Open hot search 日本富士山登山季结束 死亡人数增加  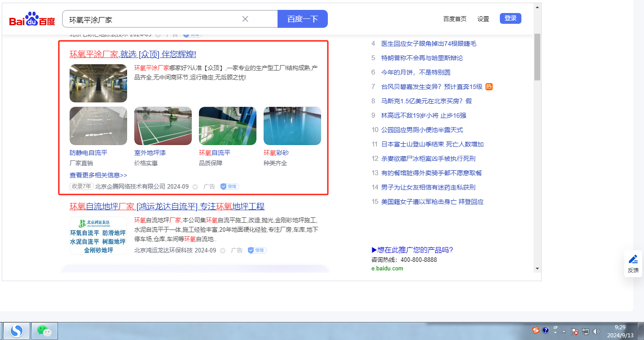pyautogui.click(x=432, y=144)
